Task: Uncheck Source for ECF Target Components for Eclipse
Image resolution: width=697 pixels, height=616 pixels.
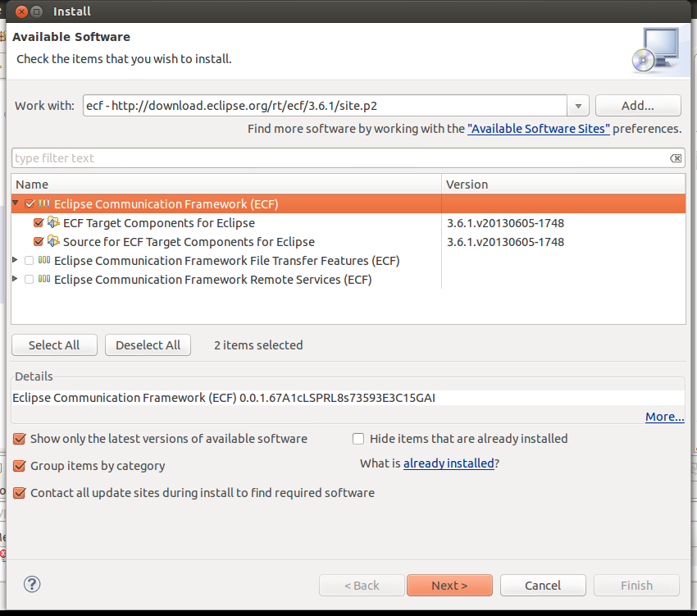Action: click(39, 241)
